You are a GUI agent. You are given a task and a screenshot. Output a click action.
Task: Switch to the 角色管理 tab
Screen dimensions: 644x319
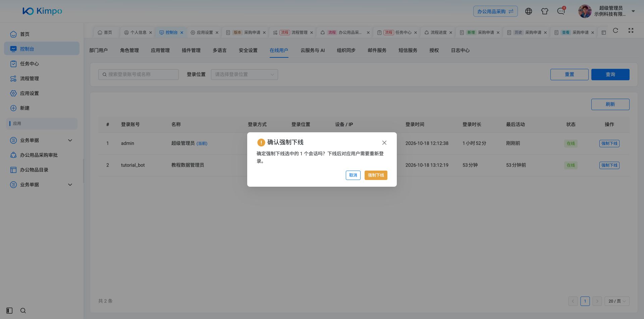click(129, 50)
